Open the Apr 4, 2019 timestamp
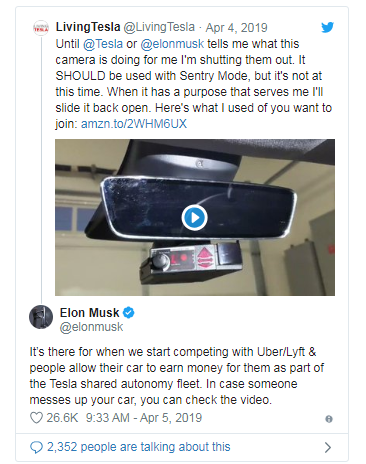 236,27
